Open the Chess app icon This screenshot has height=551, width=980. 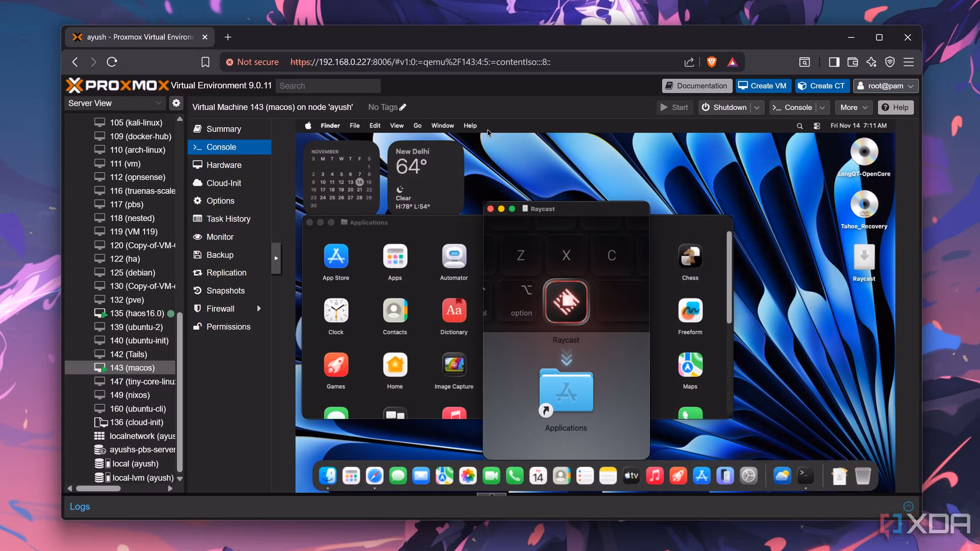pos(690,256)
